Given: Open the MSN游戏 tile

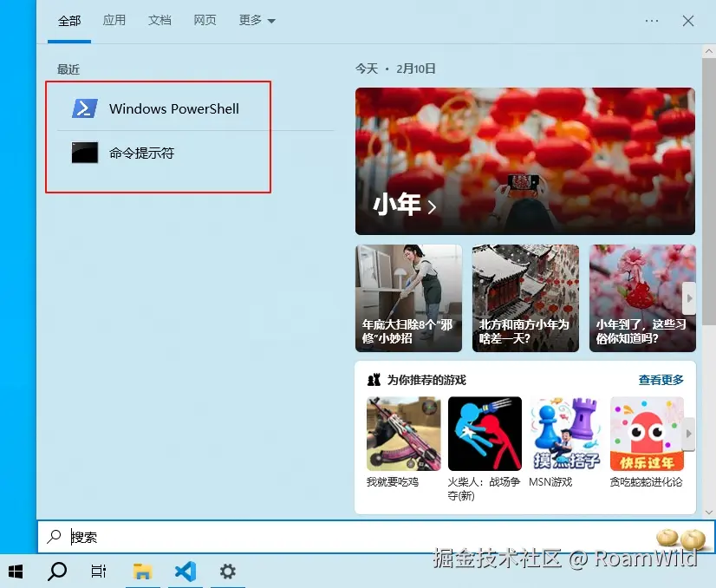Looking at the screenshot, I should point(565,441).
